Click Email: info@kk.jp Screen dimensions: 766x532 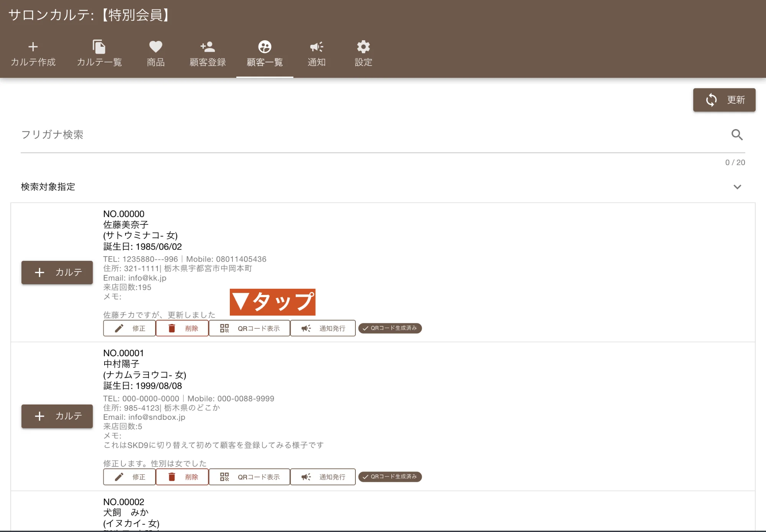coord(135,278)
